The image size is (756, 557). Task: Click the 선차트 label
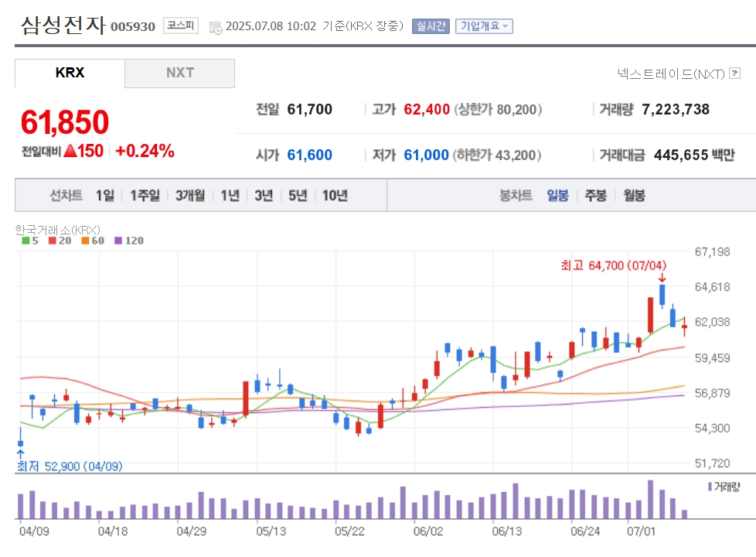point(66,196)
